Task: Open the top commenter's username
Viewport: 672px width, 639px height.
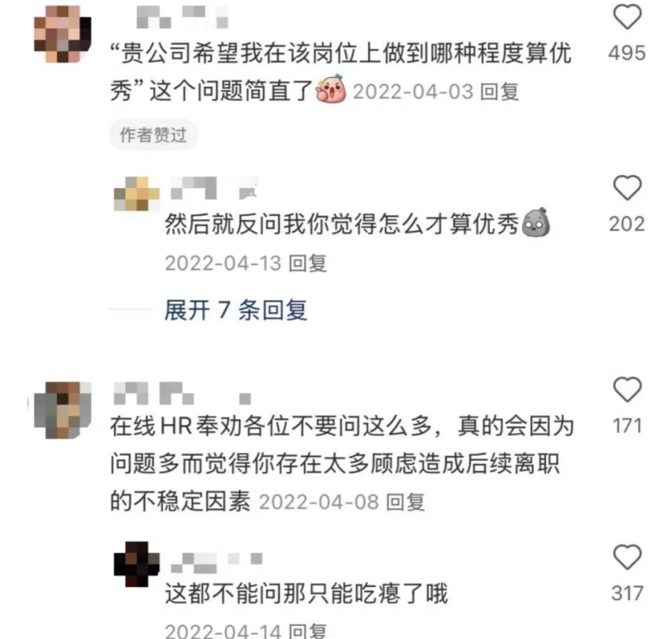Action: 182,17
